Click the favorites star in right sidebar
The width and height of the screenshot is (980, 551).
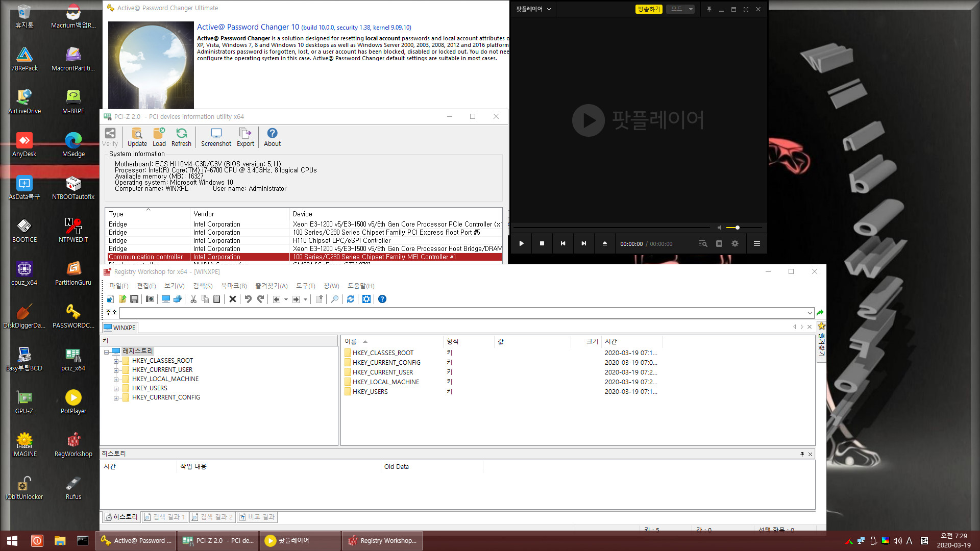tap(821, 326)
